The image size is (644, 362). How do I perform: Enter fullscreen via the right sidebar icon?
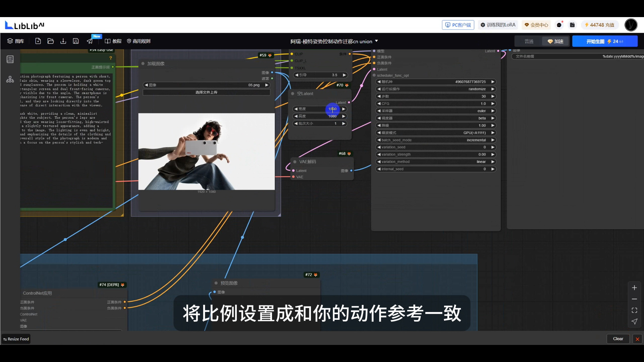(634, 310)
